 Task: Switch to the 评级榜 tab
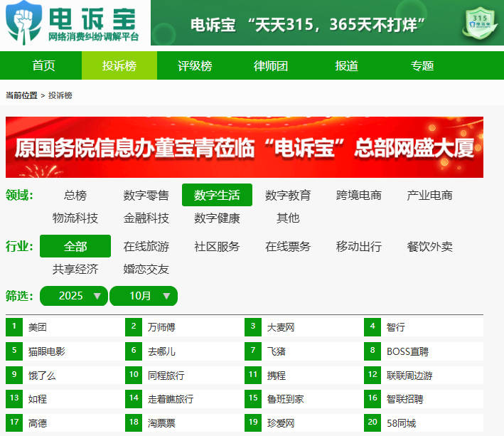[195, 65]
